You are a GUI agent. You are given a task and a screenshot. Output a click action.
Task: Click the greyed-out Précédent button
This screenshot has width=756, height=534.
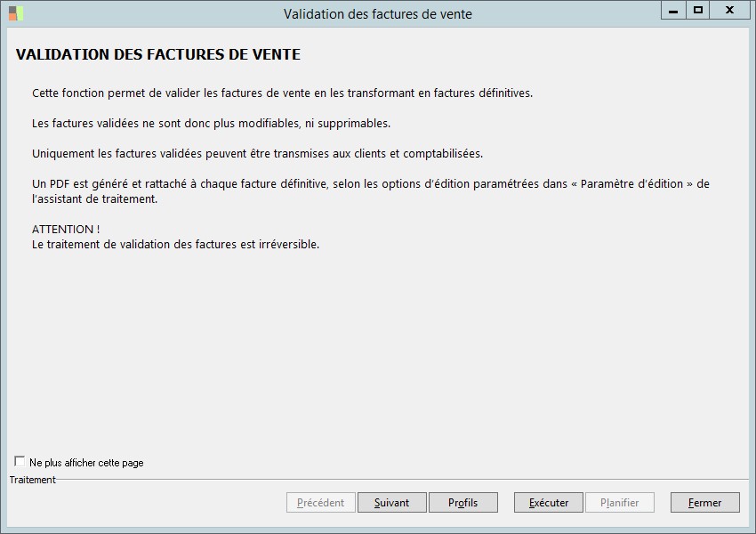point(321,503)
